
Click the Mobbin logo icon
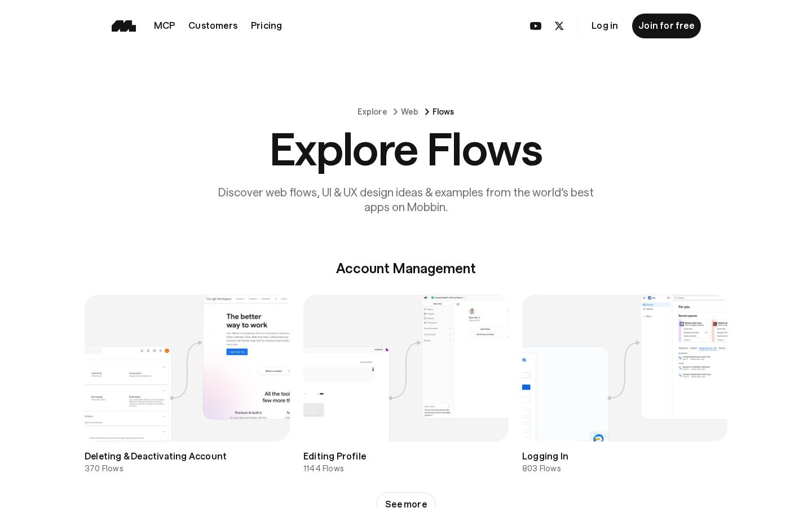123,26
